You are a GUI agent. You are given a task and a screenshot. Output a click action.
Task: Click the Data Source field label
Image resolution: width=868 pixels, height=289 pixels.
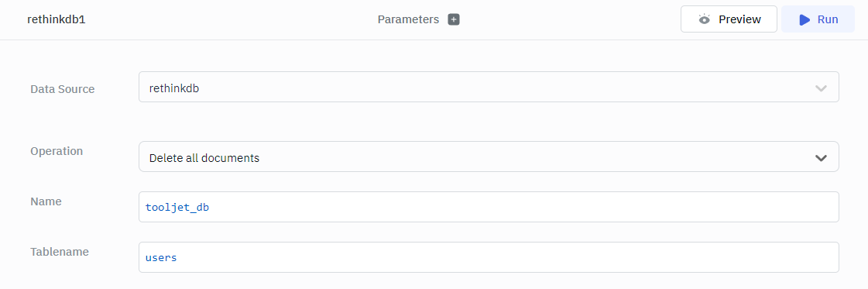(x=63, y=89)
